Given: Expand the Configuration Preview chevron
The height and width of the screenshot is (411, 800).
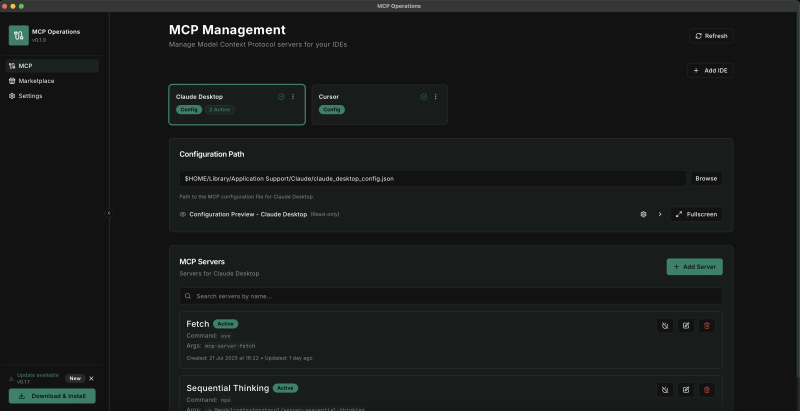Looking at the screenshot, I should point(660,214).
